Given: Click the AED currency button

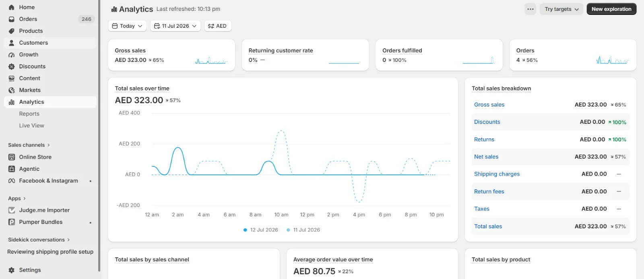Looking at the screenshot, I should click(218, 26).
